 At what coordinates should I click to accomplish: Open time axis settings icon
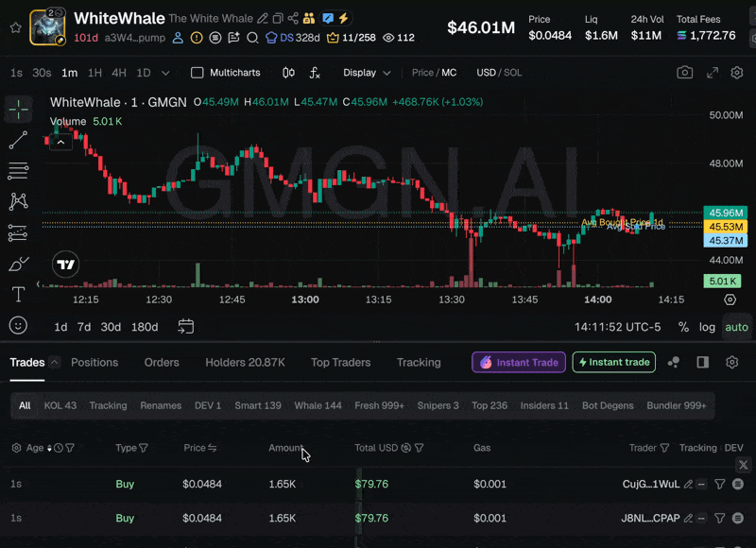point(730,300)
